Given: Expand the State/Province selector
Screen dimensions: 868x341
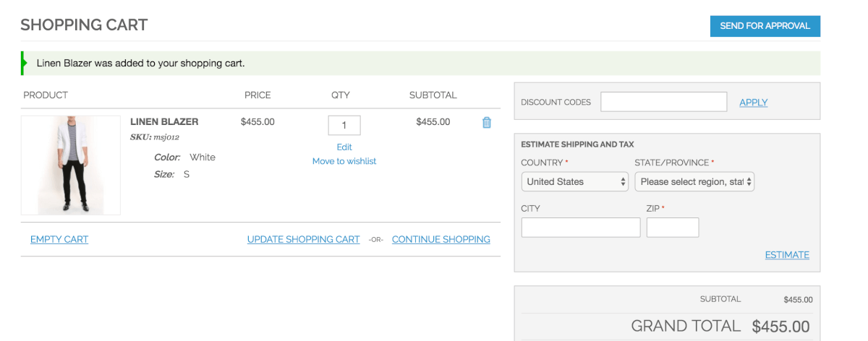Looking at the screenshot, I should click(694, 181).
